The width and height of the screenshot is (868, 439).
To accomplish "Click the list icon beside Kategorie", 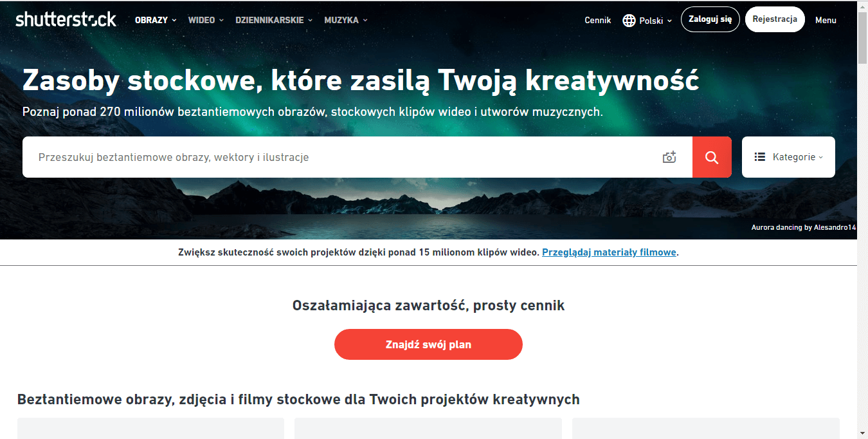I will (760, 156).
